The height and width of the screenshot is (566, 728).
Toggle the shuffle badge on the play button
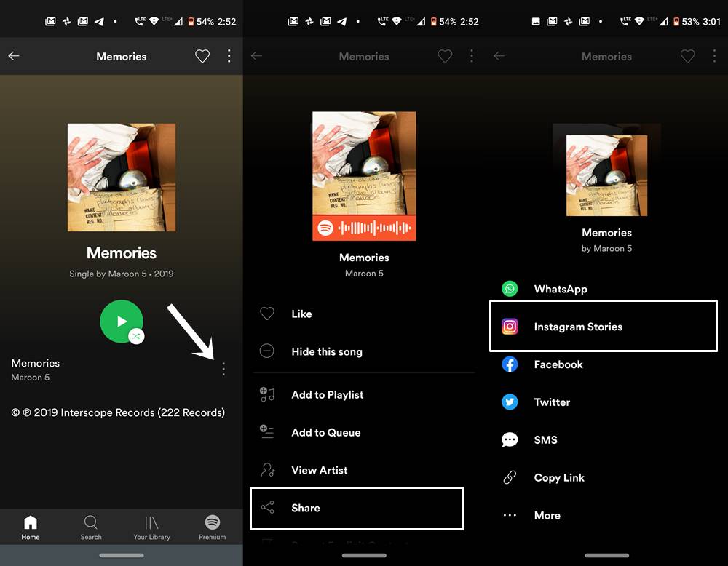tap(136, 336)
